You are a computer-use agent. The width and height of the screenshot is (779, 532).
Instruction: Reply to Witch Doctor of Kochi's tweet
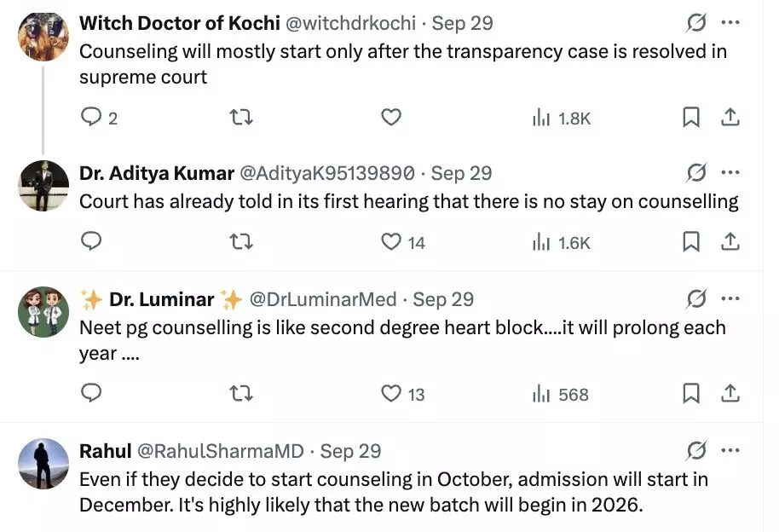point(91,119)
